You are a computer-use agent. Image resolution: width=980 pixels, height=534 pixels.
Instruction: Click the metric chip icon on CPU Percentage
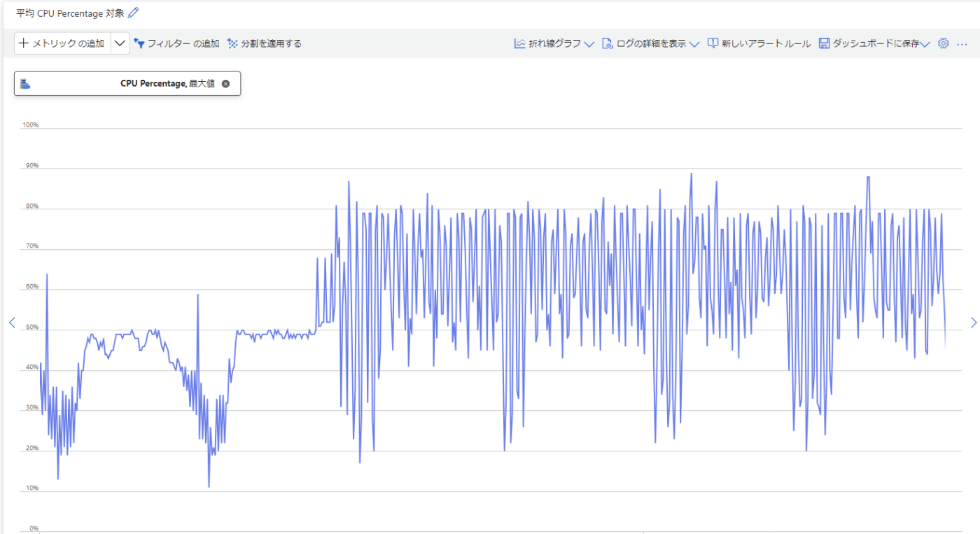(26, 83)
